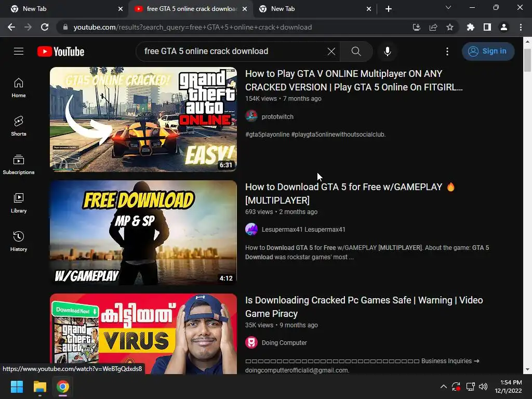Go back in browser history
The width and height of the screenshot is (532, 399).
click(x=11, y=27)
